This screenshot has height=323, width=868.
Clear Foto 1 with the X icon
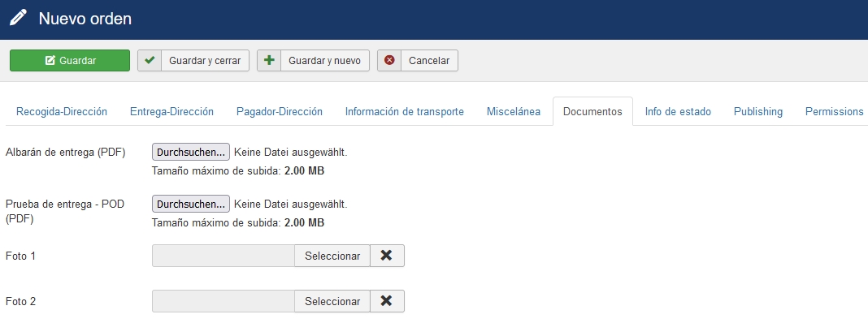387,256
